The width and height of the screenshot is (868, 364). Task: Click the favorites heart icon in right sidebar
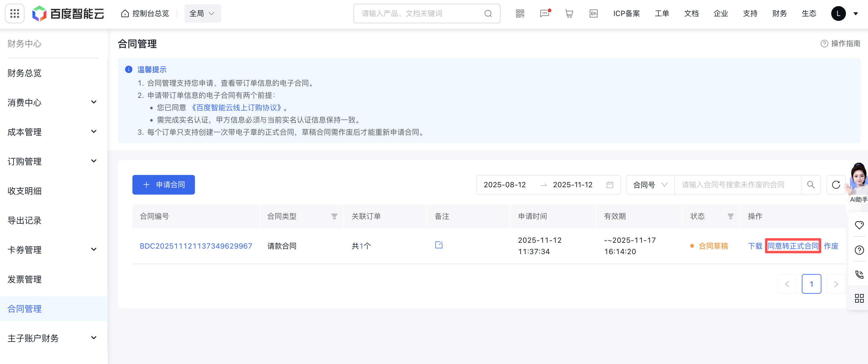(859, 225)
